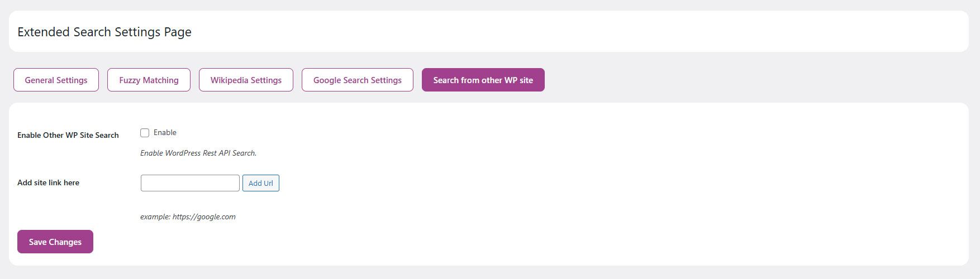Open the General Settings tab
The height and width of the screenshot is (279, 980).
[x=56, y=80]
